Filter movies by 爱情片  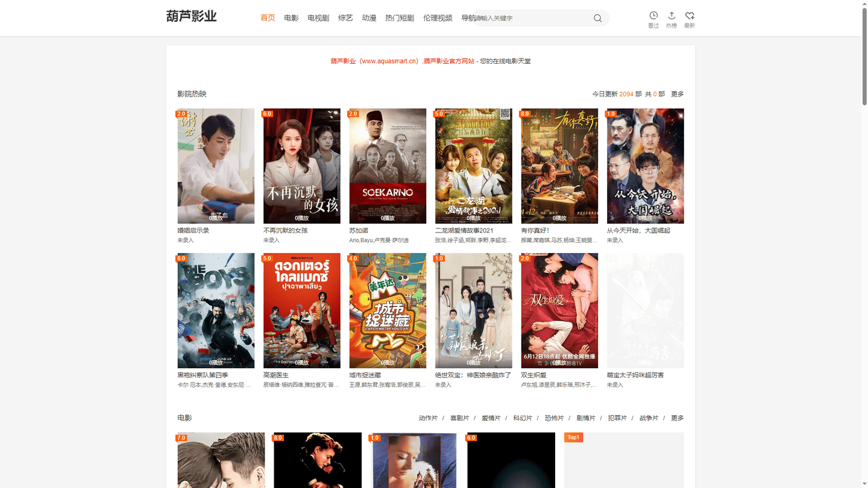click(x=491, y=418)
